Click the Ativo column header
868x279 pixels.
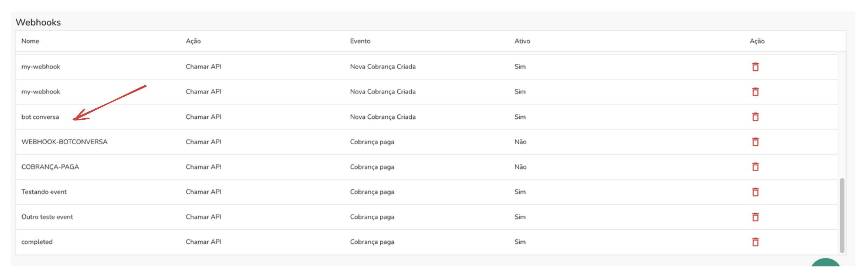pyautogui.click(x=522, y=41)
